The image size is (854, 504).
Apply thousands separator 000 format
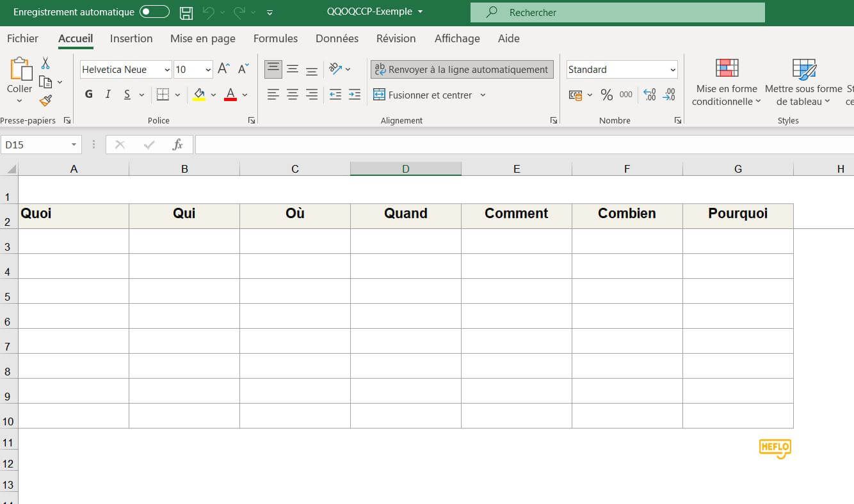(626, 95)
